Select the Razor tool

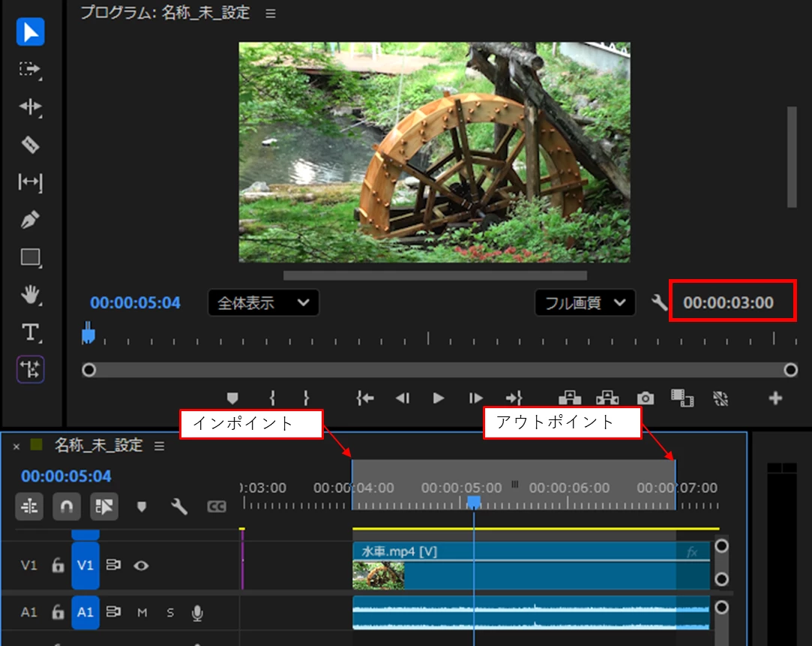(30, 145)
